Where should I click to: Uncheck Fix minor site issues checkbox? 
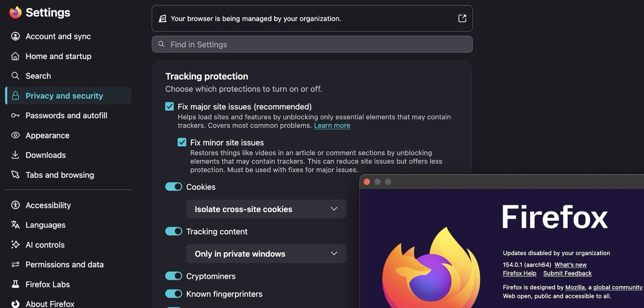pyautogui.click(x=182, y=142)
